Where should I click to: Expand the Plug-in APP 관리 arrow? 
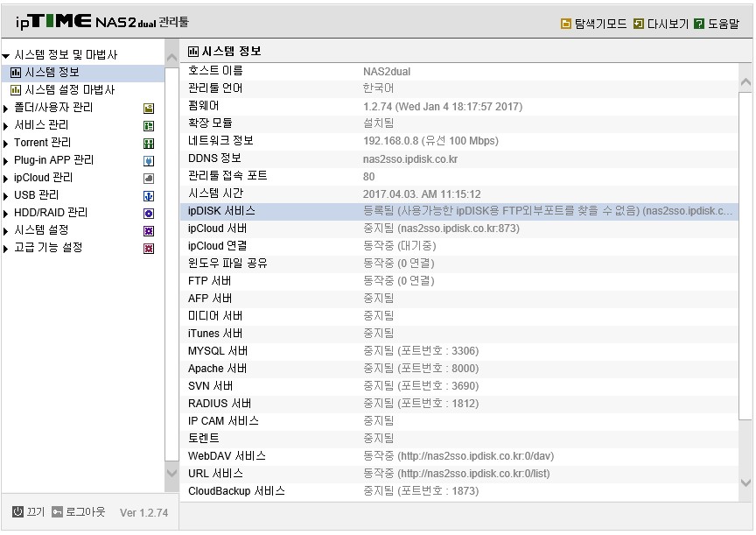pyautogui.click(x=6, y=161)
